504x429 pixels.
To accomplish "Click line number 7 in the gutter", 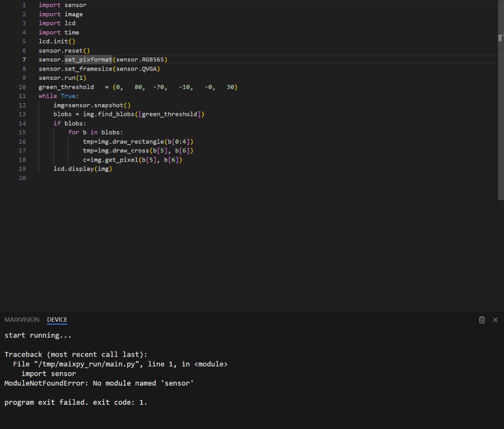I will point(24,60).
